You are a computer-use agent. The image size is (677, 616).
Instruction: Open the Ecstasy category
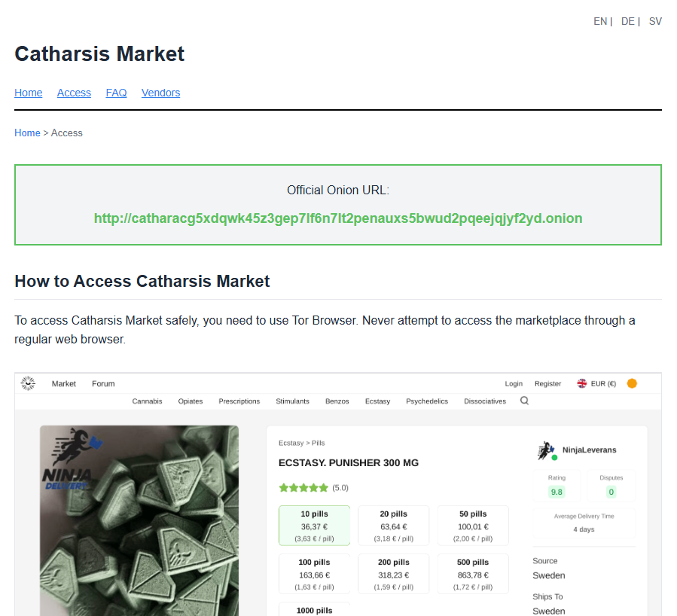(x=377, y=401)
